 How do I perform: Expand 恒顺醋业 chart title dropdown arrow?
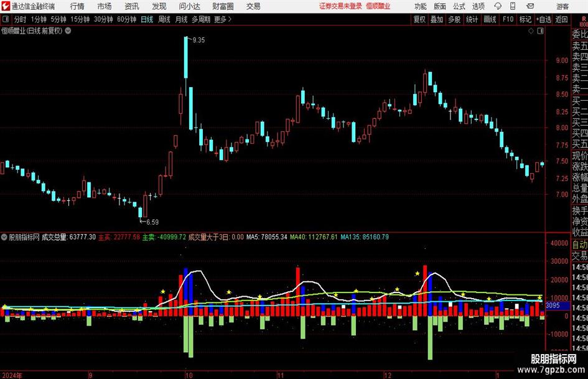pos(68,30)
